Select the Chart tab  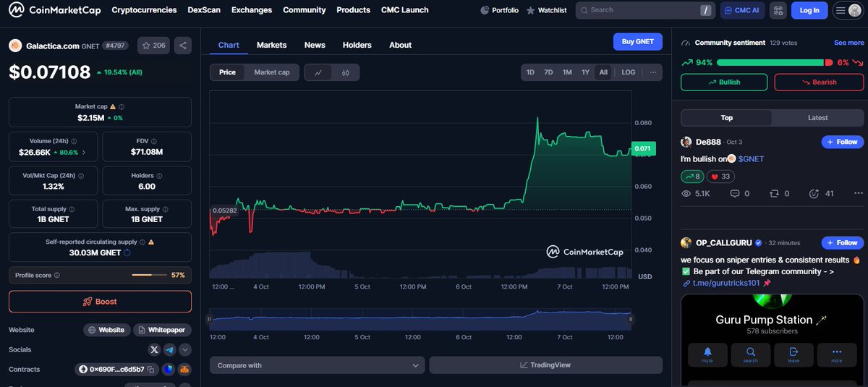pyautogui.click(x=229, y=45)
